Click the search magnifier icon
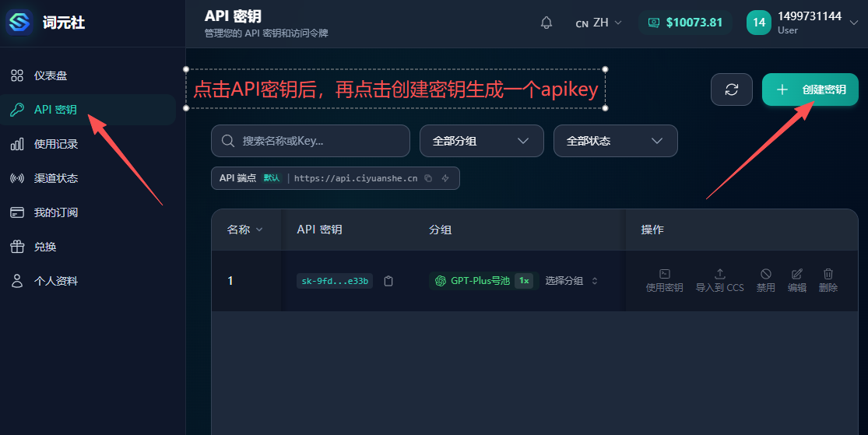Screen dimensions: 868x435 (x=227, y=141)
